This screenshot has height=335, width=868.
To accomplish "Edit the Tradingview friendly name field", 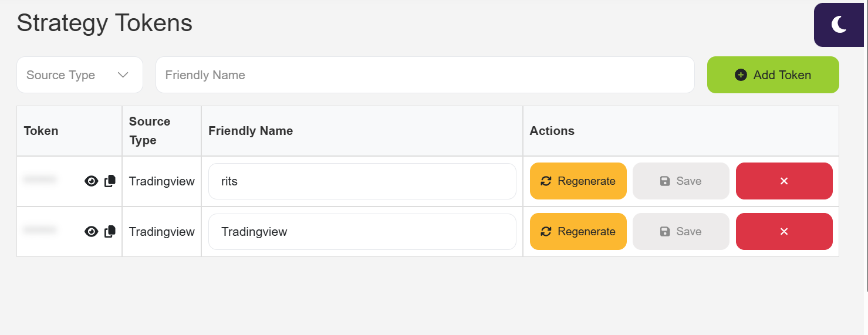I will tap(362, 232).
